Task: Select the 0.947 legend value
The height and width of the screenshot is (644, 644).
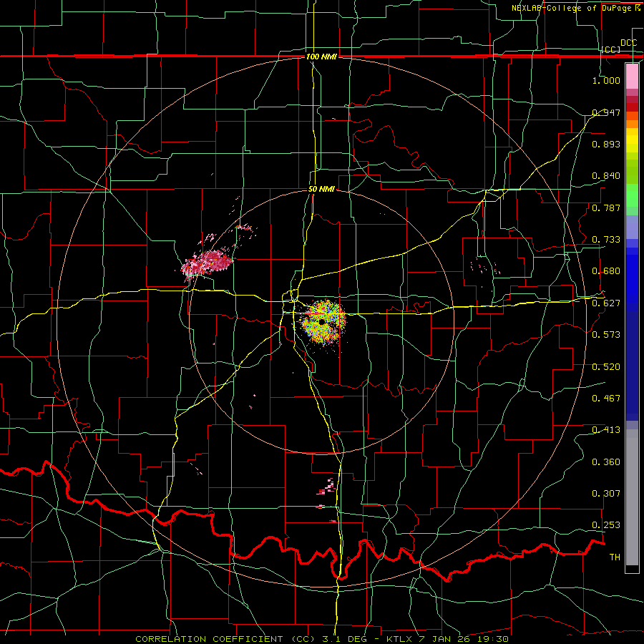Action: pos(606,112)
